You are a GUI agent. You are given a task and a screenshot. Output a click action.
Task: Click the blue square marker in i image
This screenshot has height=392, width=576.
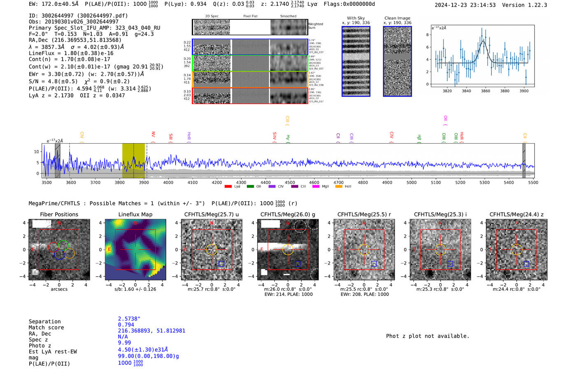coord(450,264)
